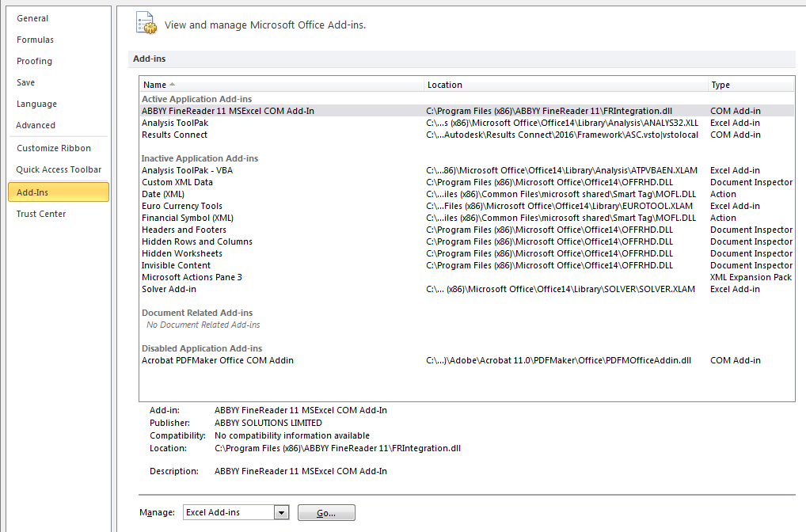Click the EUROTOOL.XLAM location path
The image size is (806, 532).
pos(559,206)
